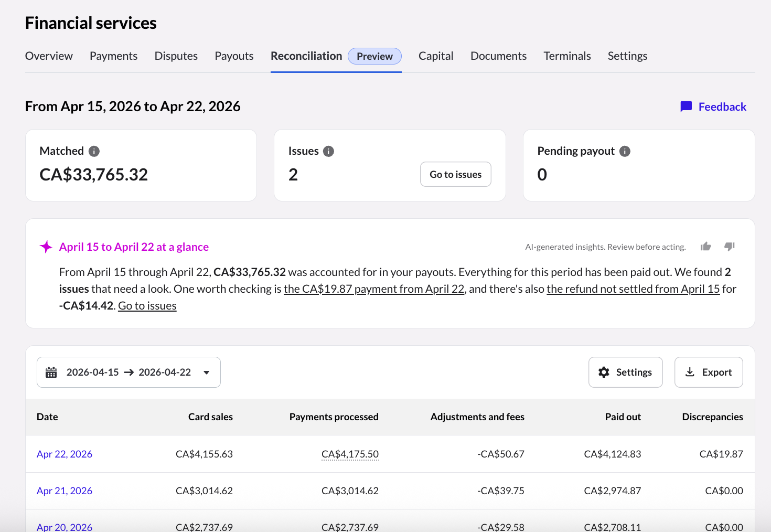Click the Discrepancies column header

(x=713, y=417)
